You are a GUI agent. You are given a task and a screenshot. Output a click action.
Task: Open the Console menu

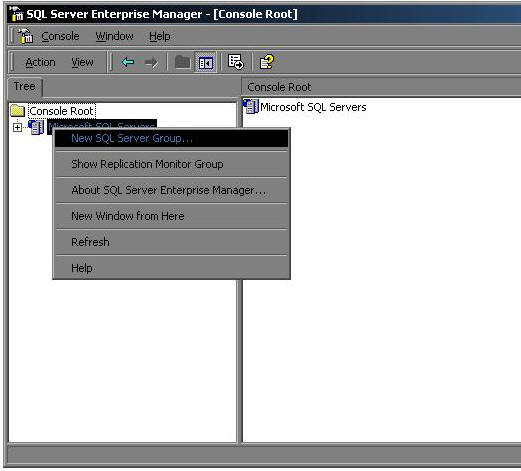pyautogui.click(x=60, y=36)
